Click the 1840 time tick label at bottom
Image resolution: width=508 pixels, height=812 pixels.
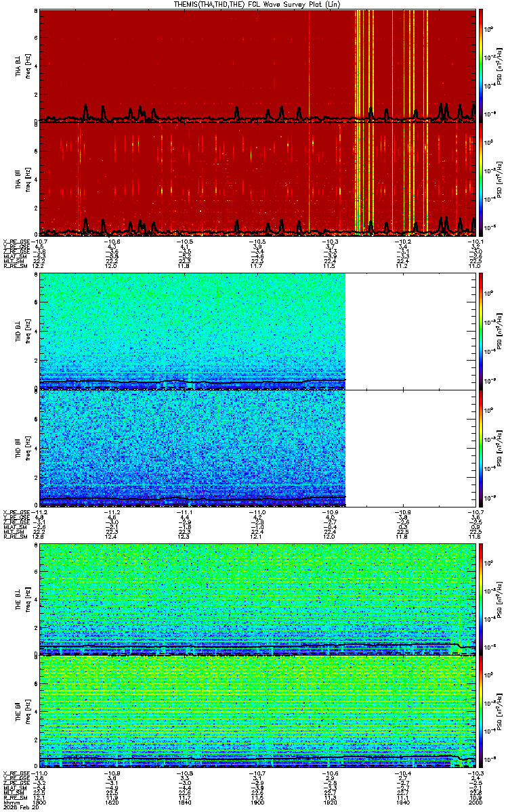pyautogui.click(x=186, y=802)
